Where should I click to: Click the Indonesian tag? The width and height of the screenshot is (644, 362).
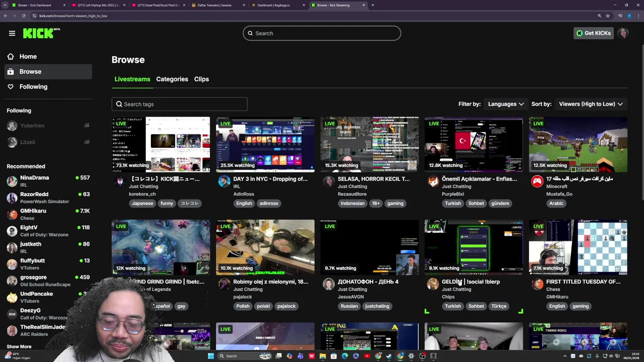pyautogui.click(x=352, y=203)
